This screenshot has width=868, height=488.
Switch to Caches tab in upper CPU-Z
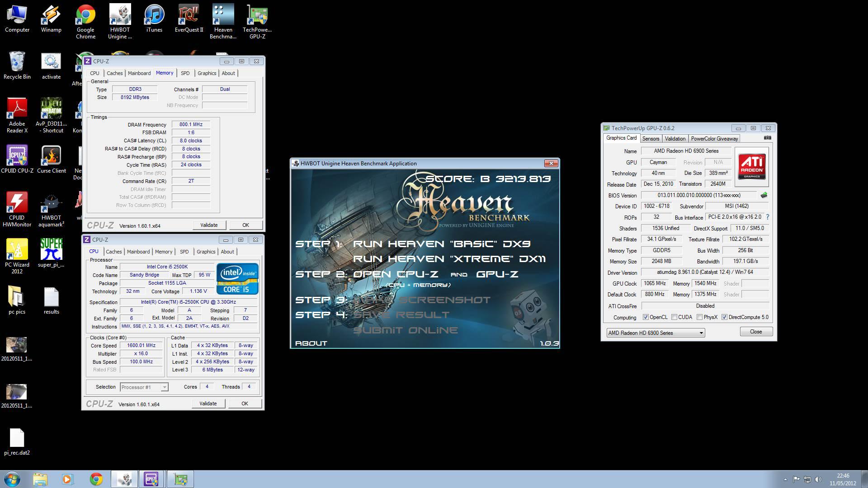point(114,73)
